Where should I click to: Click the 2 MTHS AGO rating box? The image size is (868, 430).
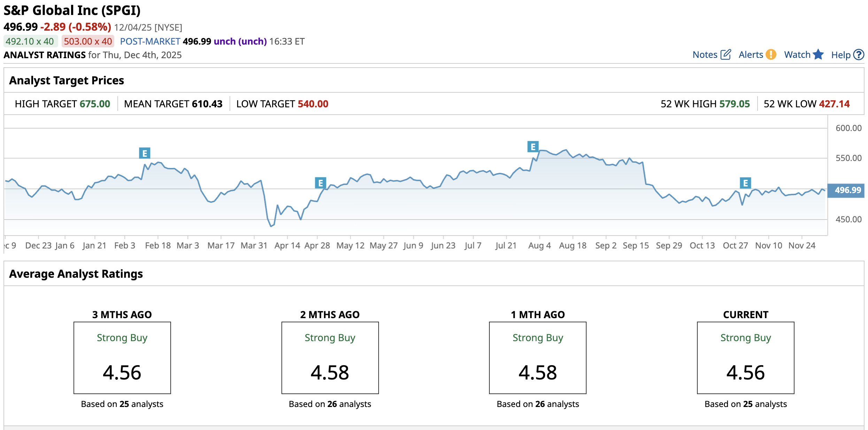coord(330,358)
